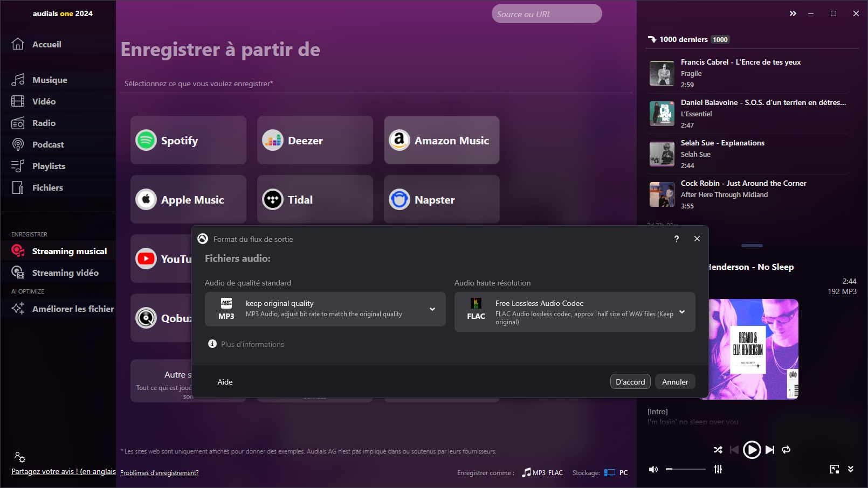Click the Plus d'informations info icon
The width and height of the screenshot is (868, 488).
click(212, 344)
